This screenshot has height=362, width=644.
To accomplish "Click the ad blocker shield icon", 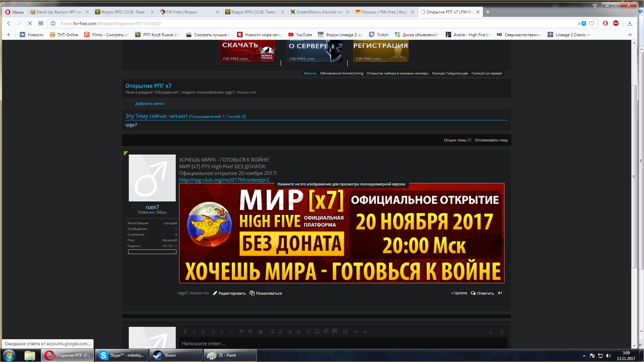I will (584, 23).
